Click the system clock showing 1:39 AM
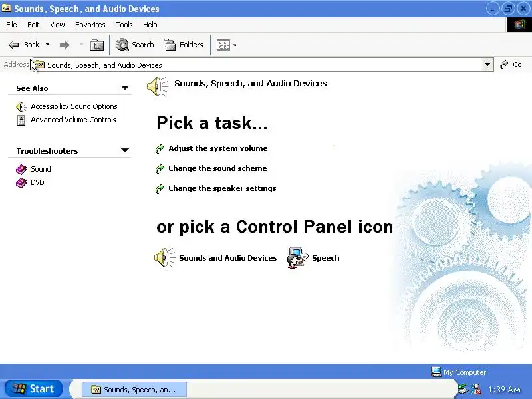This screenshot has width=532, height=399. click(504, 389)
